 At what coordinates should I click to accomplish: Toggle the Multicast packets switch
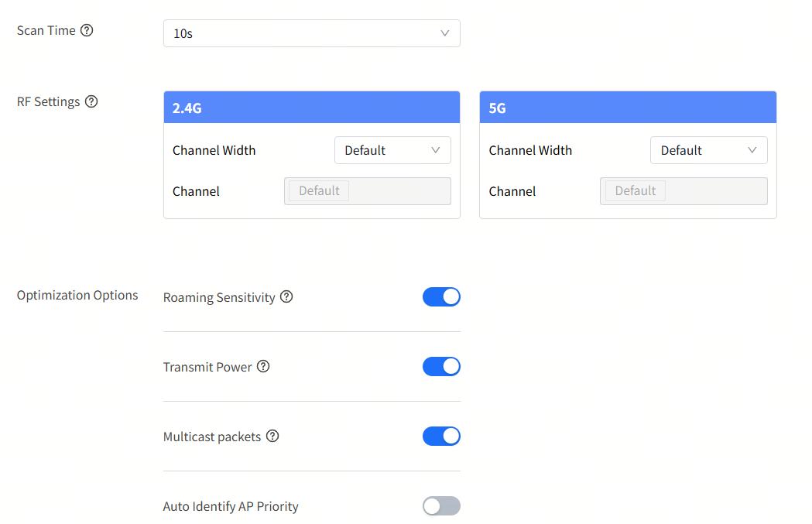pyautogui.click(x=441, y=437)
